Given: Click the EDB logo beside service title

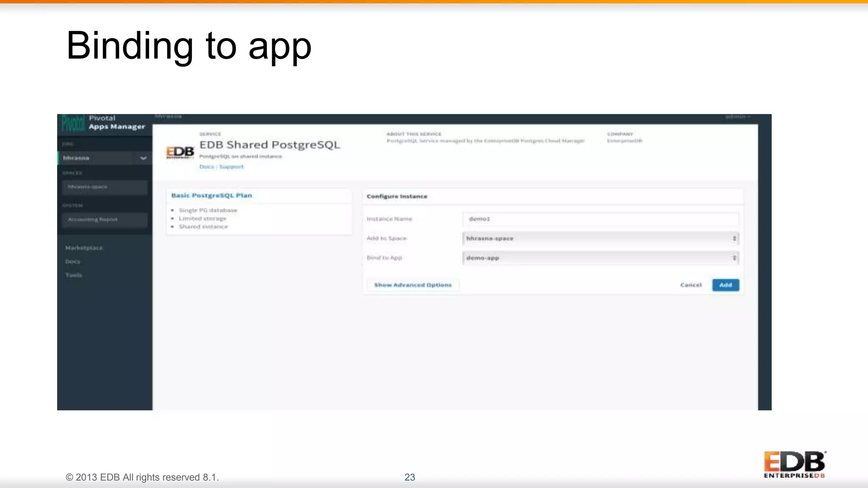Looking at the screenshot, I should point(180,152).
